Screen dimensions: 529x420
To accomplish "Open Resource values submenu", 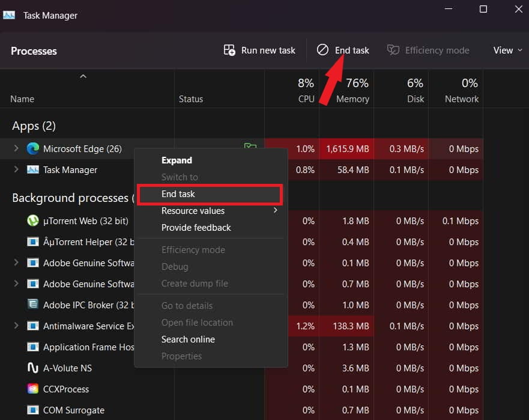I will point(193,211).
